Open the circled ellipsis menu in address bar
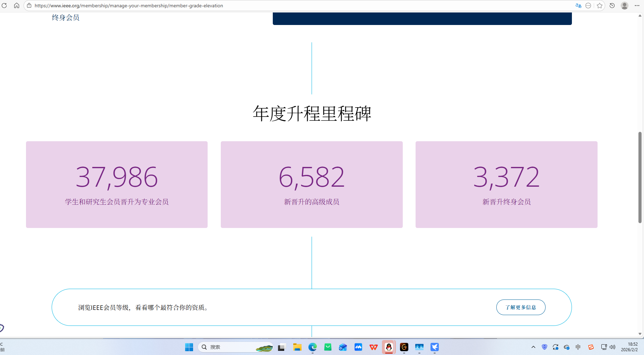Viewport: 644px width, 355px height. pyautogui.click(x=588, y=6)
